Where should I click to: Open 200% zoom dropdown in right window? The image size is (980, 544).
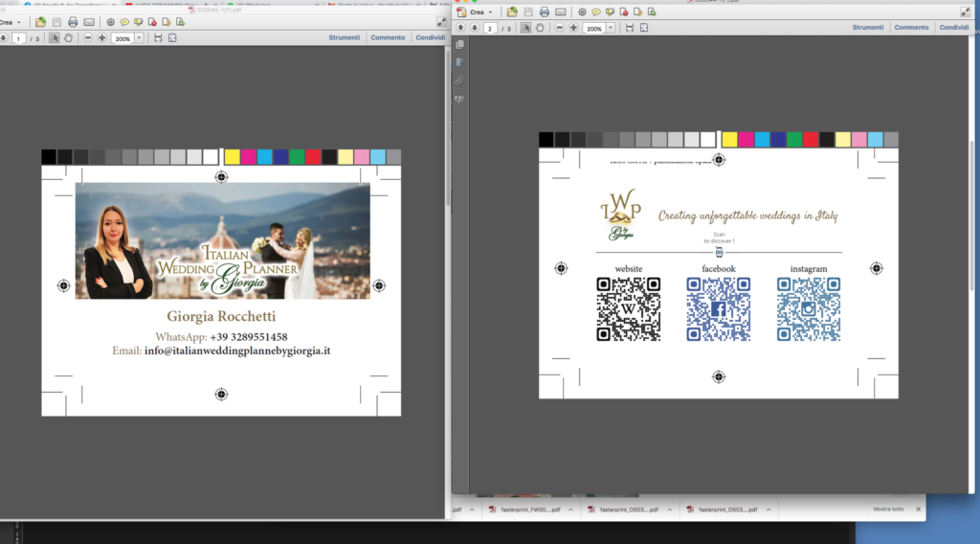click(x=611, y=28)
